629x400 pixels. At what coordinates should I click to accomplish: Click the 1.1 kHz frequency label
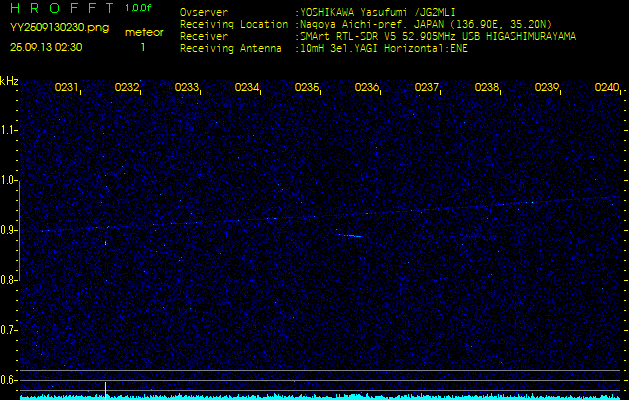[9, 130]
